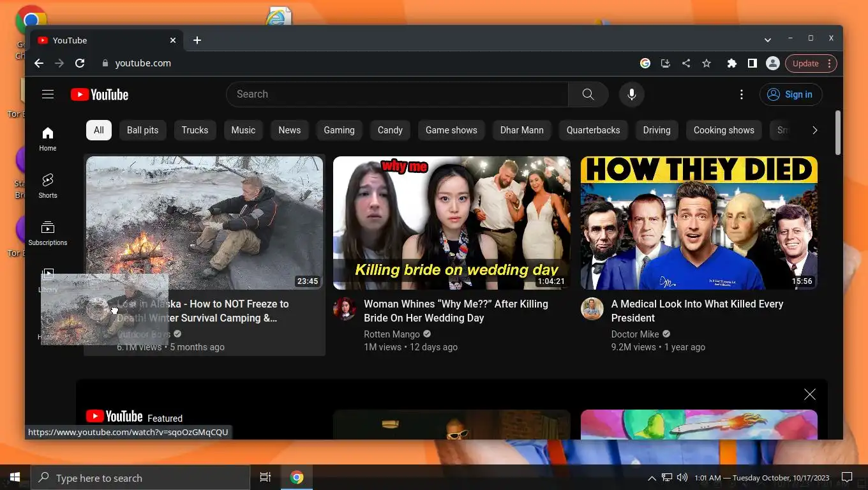Share this page icon in address bar
Image resolution: width=868 pixels, height=490 pixels.
686,63
